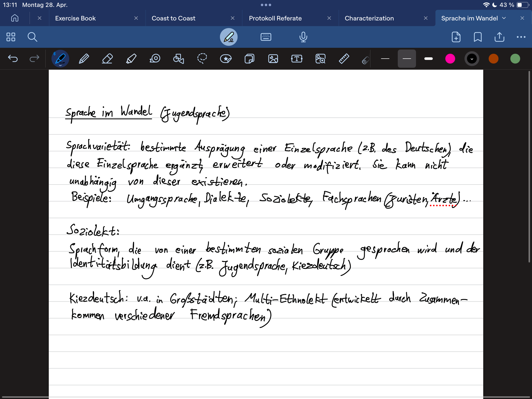Close the Protokoll Referate tab
532x399 pixels.
click(x=329, y=18)
